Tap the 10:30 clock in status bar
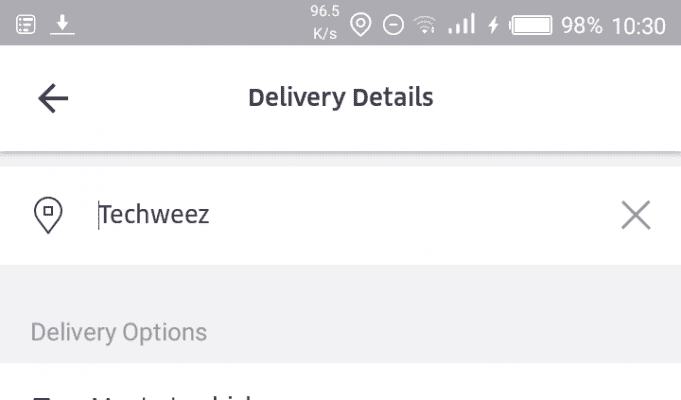 coord(639,26)
